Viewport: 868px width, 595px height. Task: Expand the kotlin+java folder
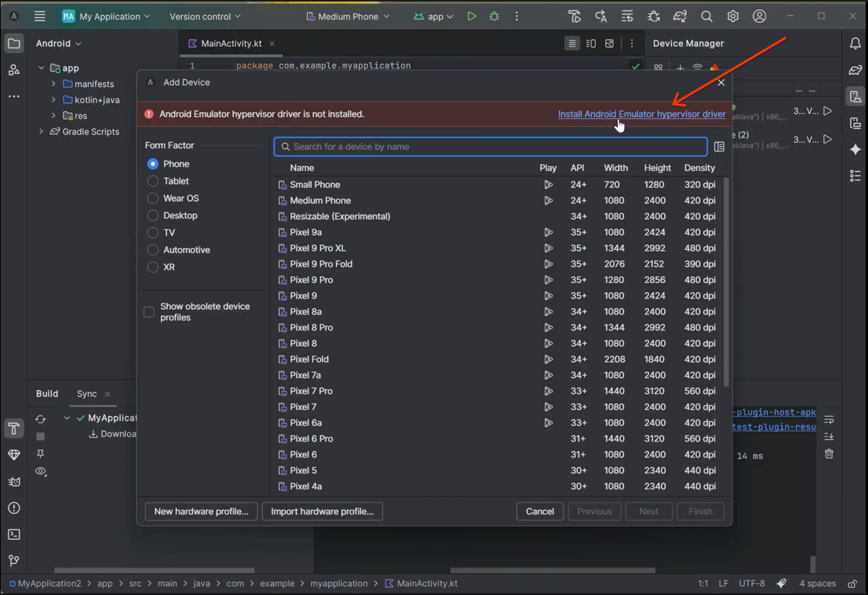pos(54,100)
